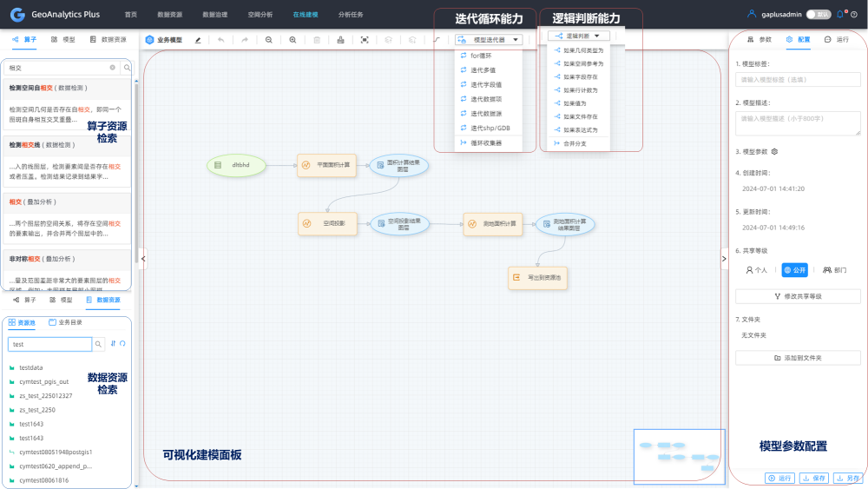The width and height of the screenshot is (868, 489).
Task: Choose 如果字段存在 from logic menu
Action: click(579, 77)
